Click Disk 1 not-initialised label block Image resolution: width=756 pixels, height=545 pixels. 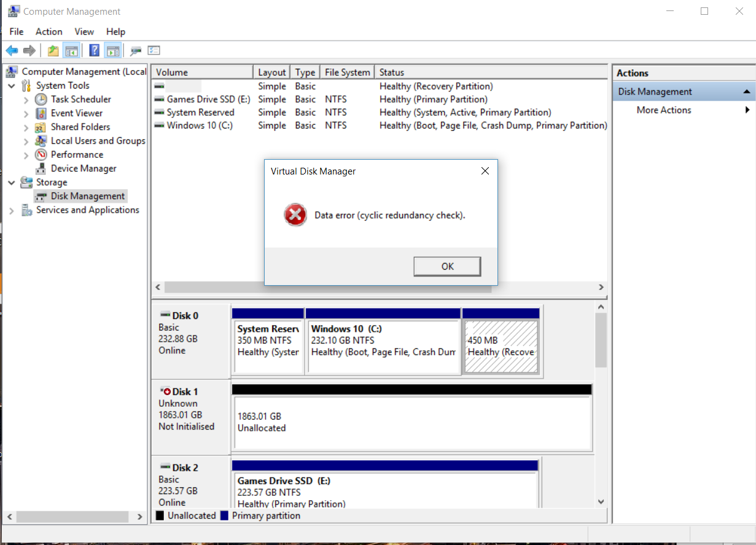coord(190,417)
